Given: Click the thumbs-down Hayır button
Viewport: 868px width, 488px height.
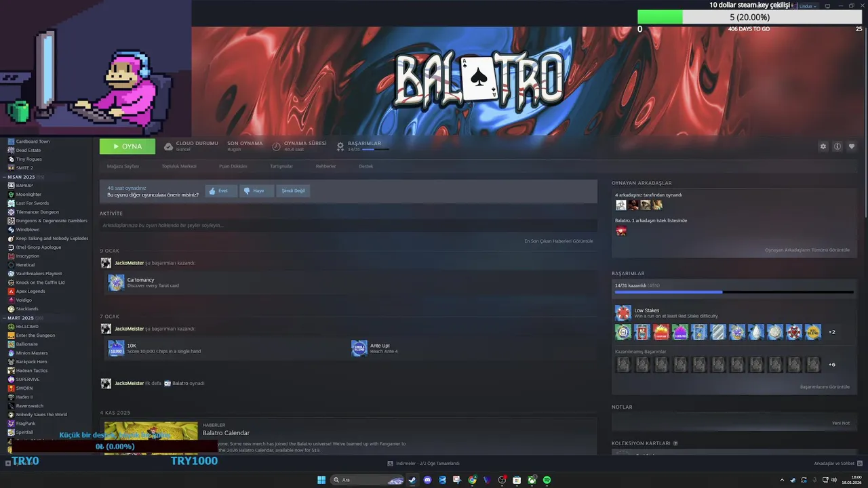Looking at the screenshot, I should 256,191.
